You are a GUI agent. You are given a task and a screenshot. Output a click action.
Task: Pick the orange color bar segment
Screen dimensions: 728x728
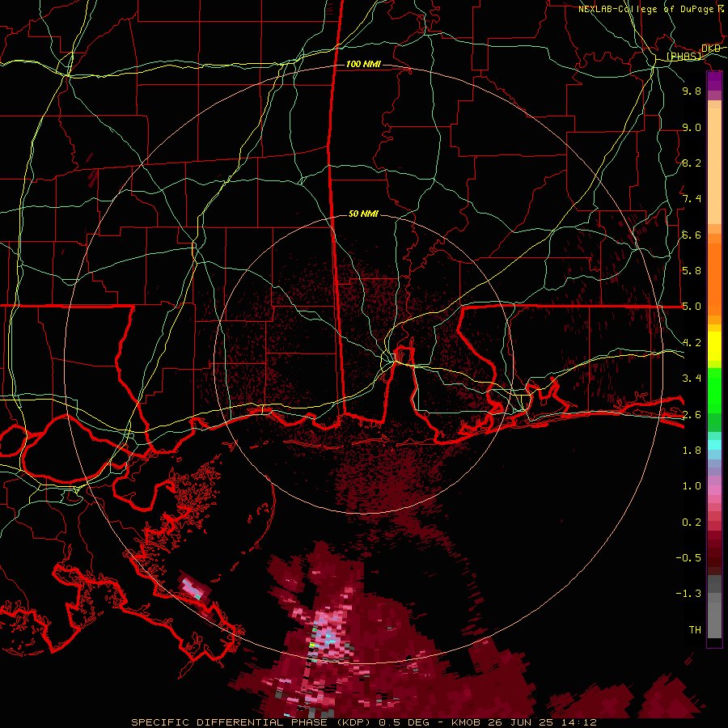[x=714, y=278]
